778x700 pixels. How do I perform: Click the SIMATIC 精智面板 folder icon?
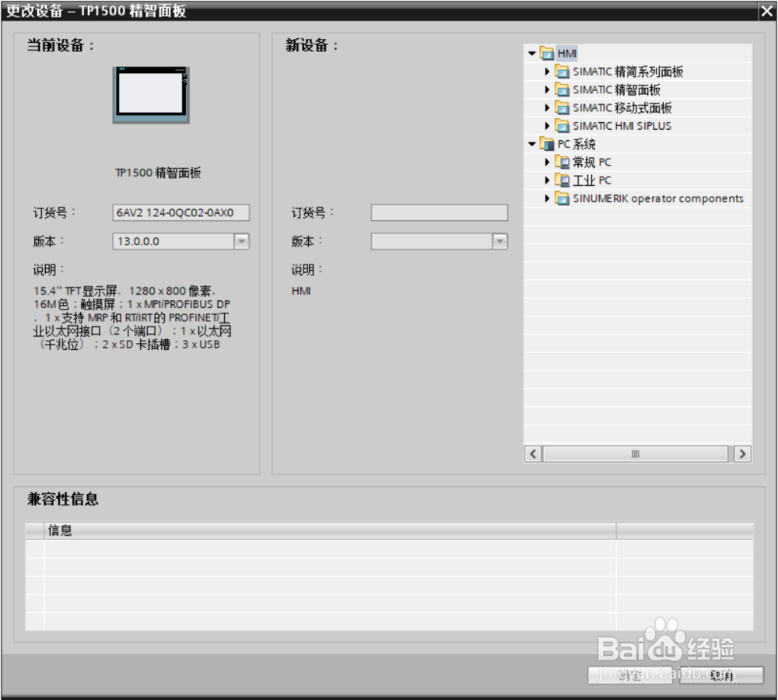pos(562,89)
